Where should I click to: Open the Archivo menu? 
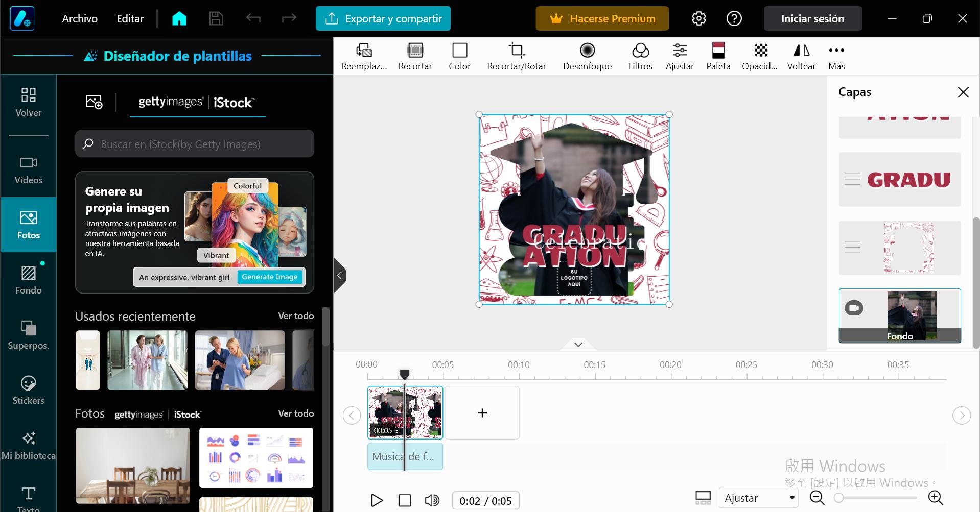tap(80, 19)
